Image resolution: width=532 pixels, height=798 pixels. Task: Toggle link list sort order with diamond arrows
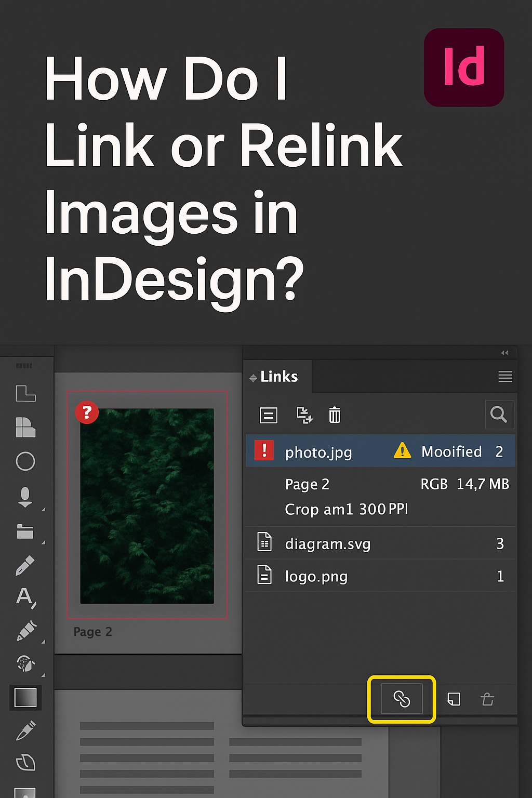pos(253,377)
